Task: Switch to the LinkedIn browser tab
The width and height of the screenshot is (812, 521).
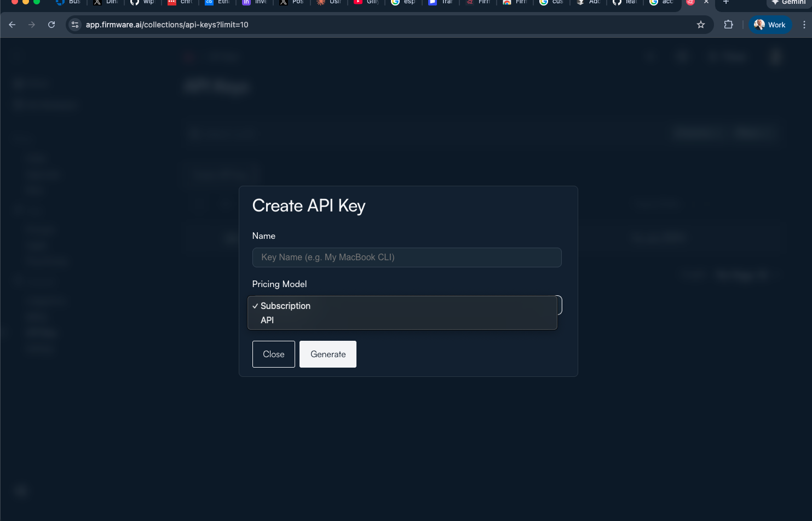Action: point(255,3)
